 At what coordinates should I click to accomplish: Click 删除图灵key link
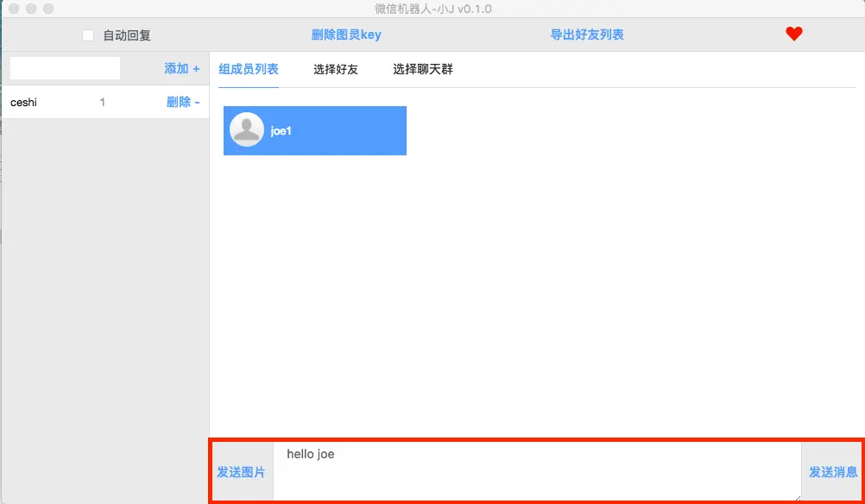(x=346, y=35)
